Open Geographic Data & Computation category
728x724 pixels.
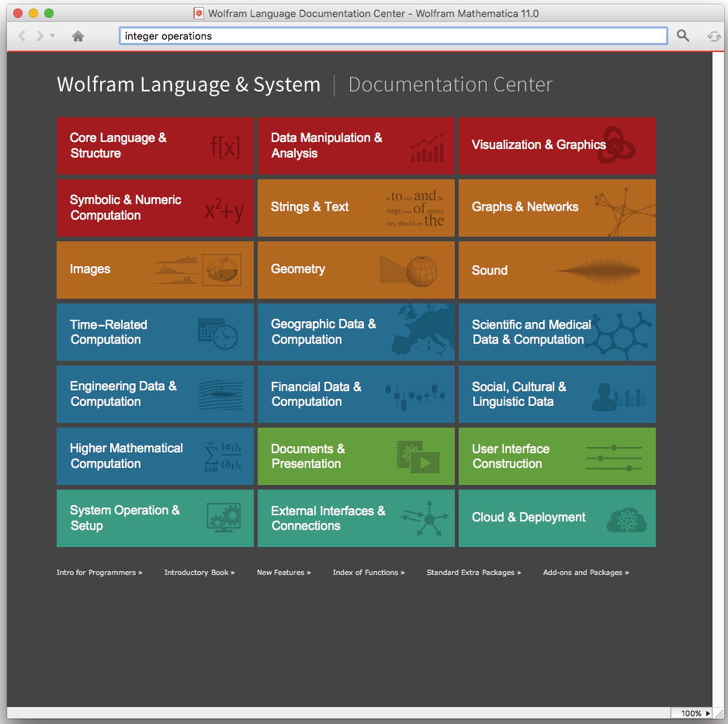tap(356, 332)
